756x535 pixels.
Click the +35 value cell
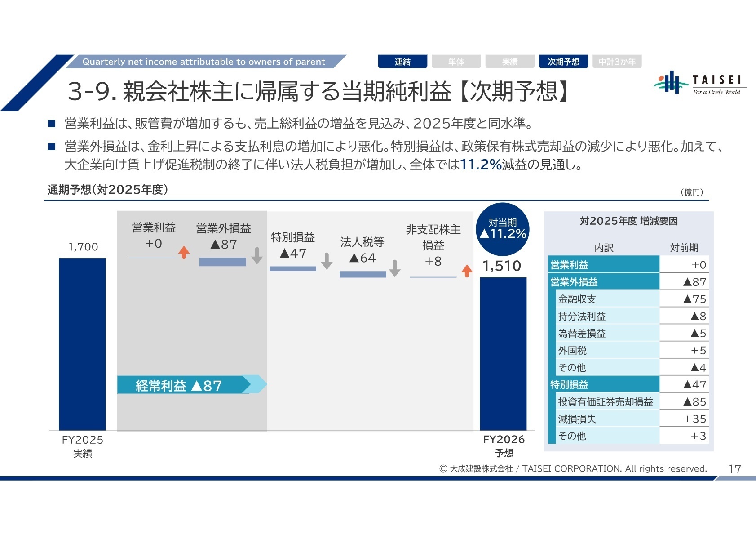684,419
